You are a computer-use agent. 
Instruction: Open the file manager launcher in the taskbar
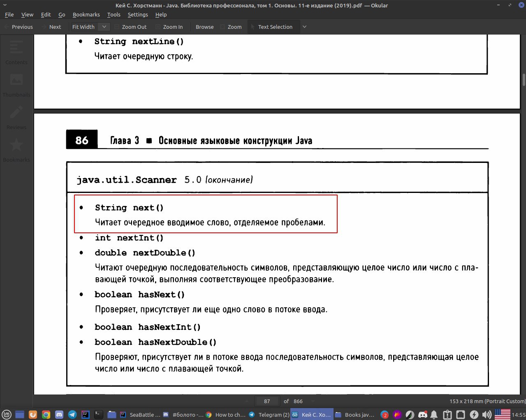tap(111, 415)
